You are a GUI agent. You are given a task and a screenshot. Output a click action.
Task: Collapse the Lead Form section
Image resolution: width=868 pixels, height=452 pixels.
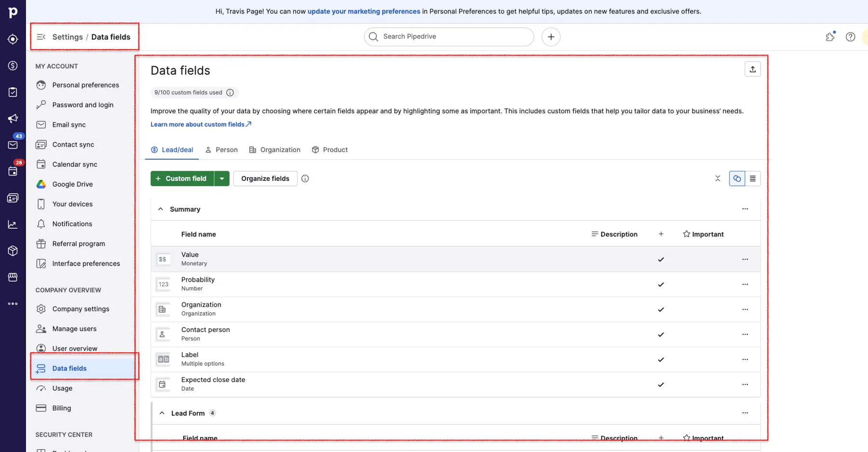click(162, 413)
